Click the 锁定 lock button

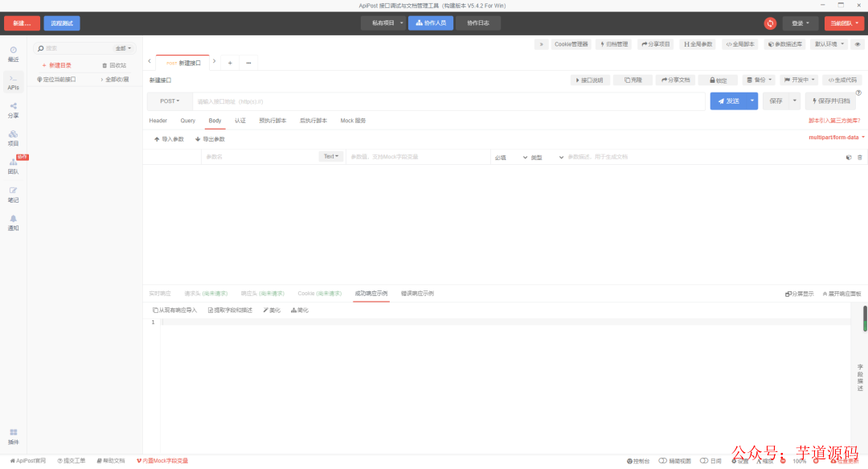point(718,80)
